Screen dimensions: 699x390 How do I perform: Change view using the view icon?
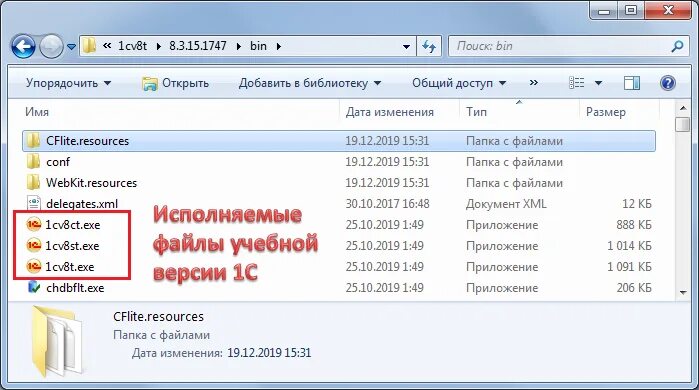[576, 83]
